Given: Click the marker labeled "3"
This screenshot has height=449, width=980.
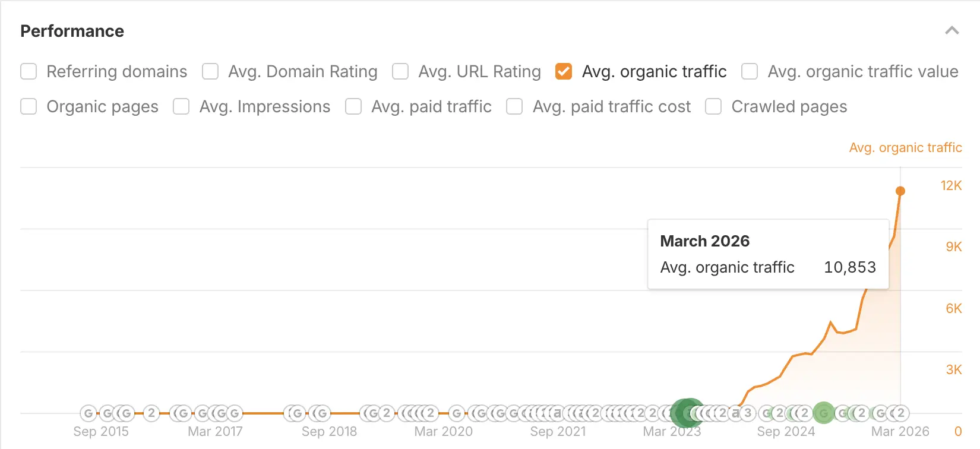Looking at the screenshot, I should pos(748,413).
